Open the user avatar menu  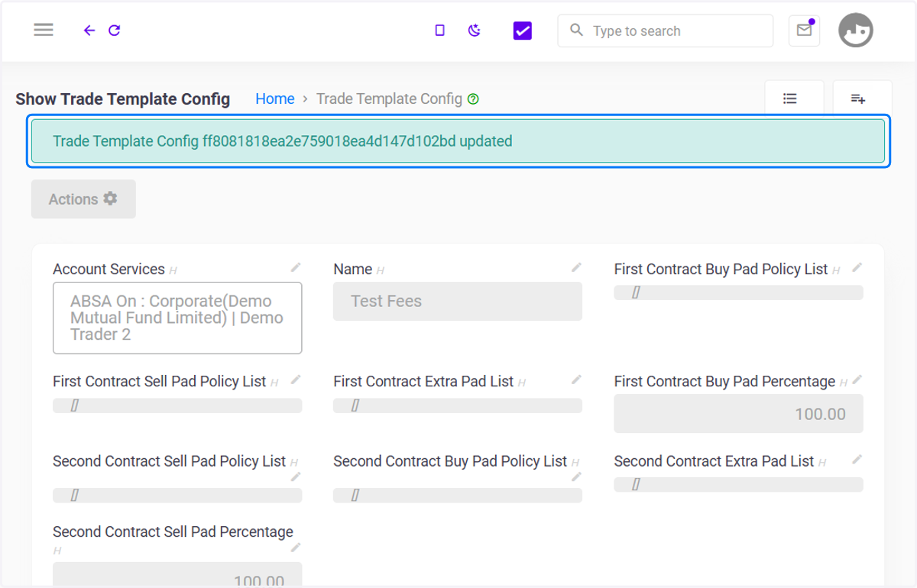click(x=856, y=31)
